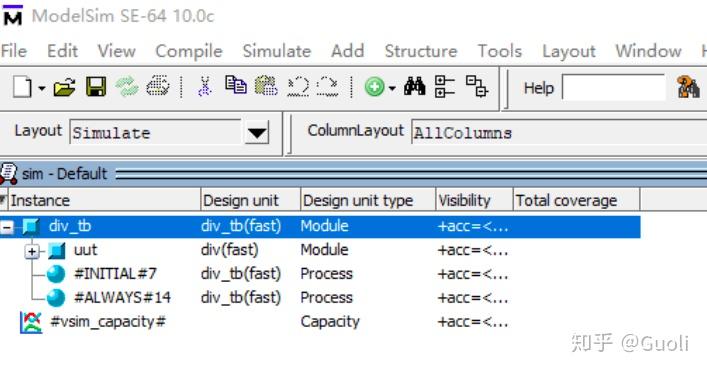Sort by the Design unit type header

pyautogui.click(x=368, y=200)
